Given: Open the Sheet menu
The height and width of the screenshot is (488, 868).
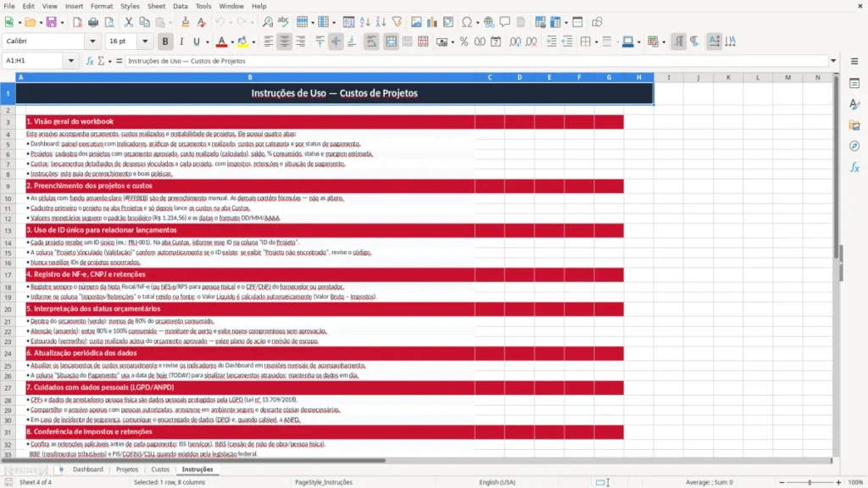Looking at the screenshot, I should click(156, 6).
